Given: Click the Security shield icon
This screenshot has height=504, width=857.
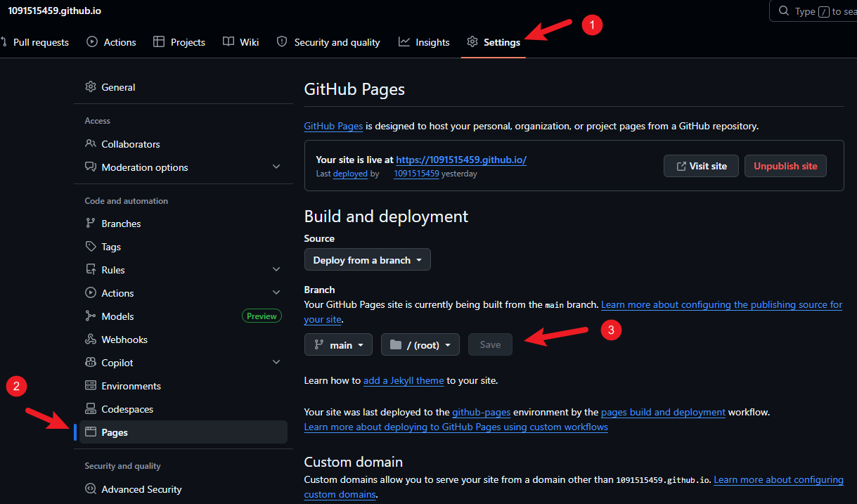Looking at the screenshot, I should click(x=282, y=42).
